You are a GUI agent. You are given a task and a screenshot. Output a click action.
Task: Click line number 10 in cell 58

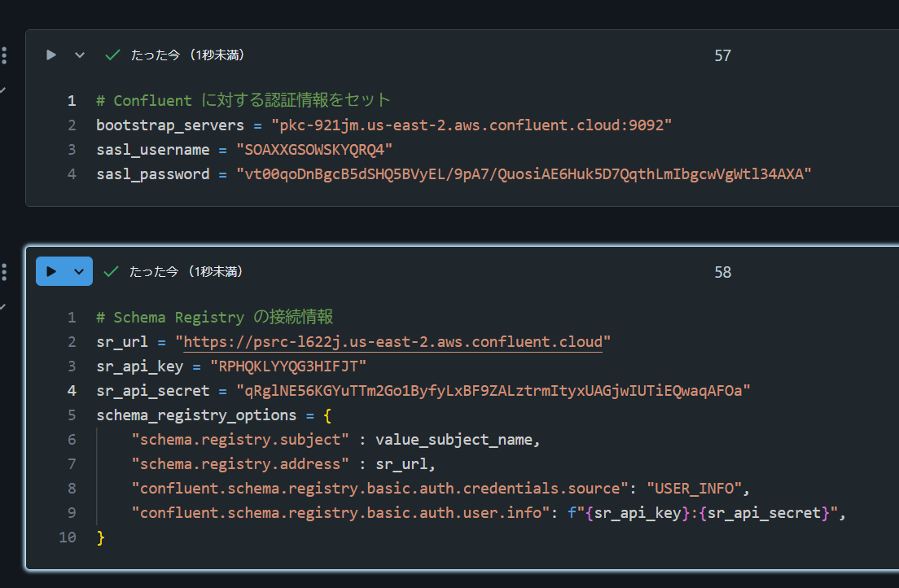(68, 538)
